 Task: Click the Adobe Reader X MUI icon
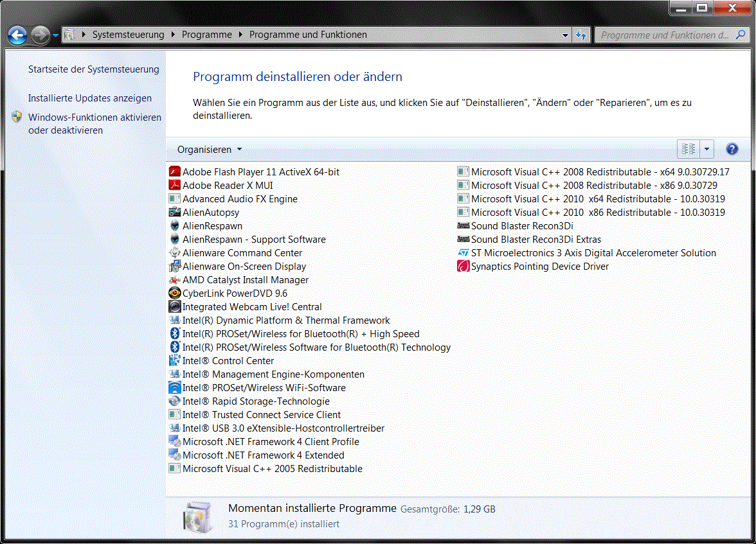(175, 185)
